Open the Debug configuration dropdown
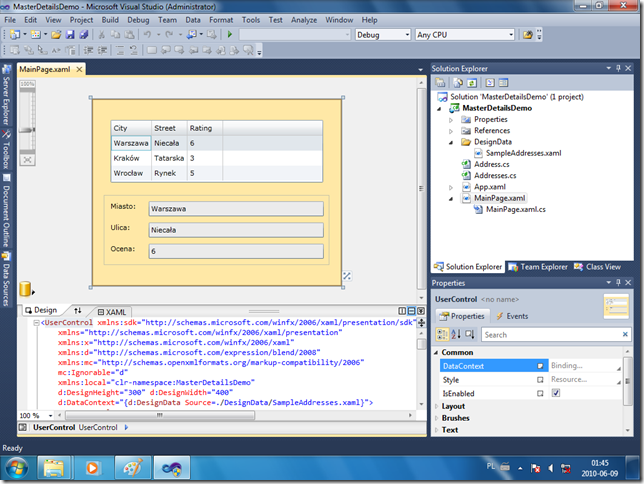644x484 pixels. (x=407, y=35)
